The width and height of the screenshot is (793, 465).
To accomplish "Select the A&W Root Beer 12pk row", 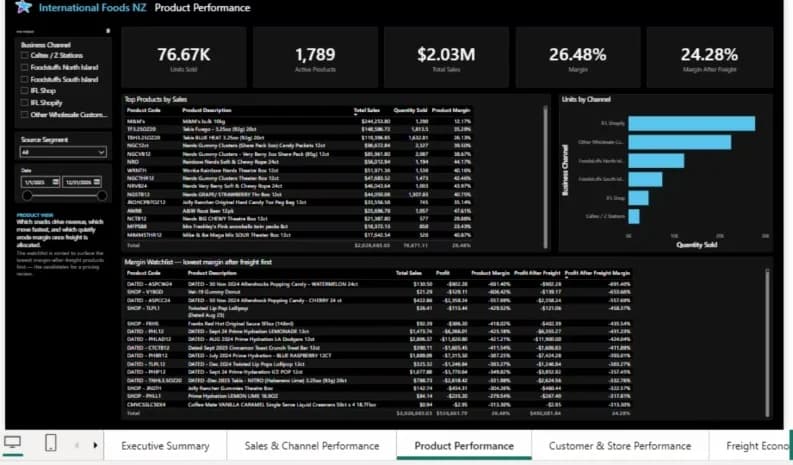I will pyautogui.click(x=298, y=210).
